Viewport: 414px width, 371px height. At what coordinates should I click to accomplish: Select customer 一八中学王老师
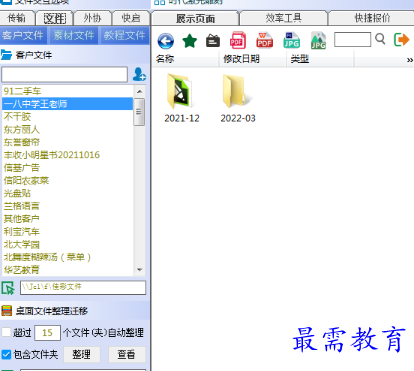67,104
